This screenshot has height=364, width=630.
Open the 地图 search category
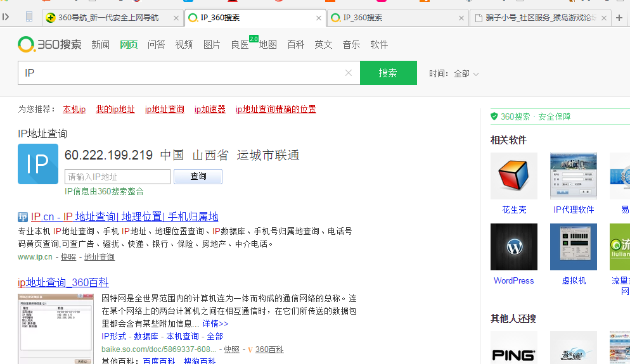(268, 44)
